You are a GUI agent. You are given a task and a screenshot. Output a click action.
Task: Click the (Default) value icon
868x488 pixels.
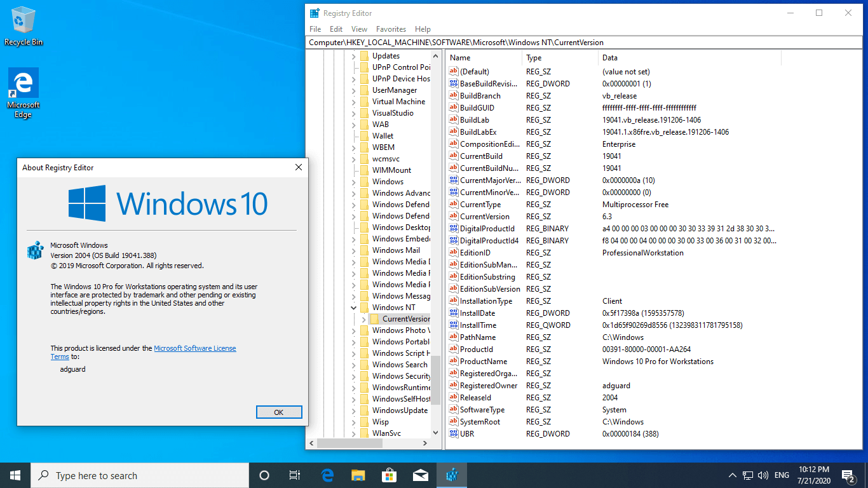click(x=454, y=72)
